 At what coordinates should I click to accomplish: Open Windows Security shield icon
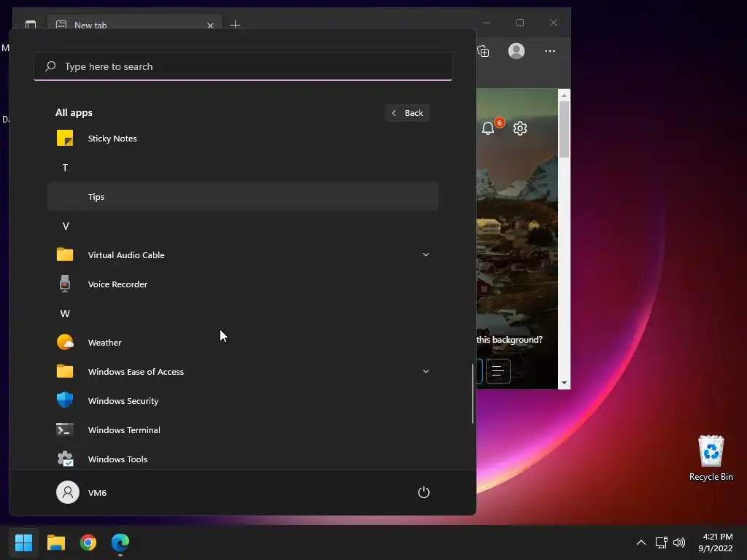(65, 400)
